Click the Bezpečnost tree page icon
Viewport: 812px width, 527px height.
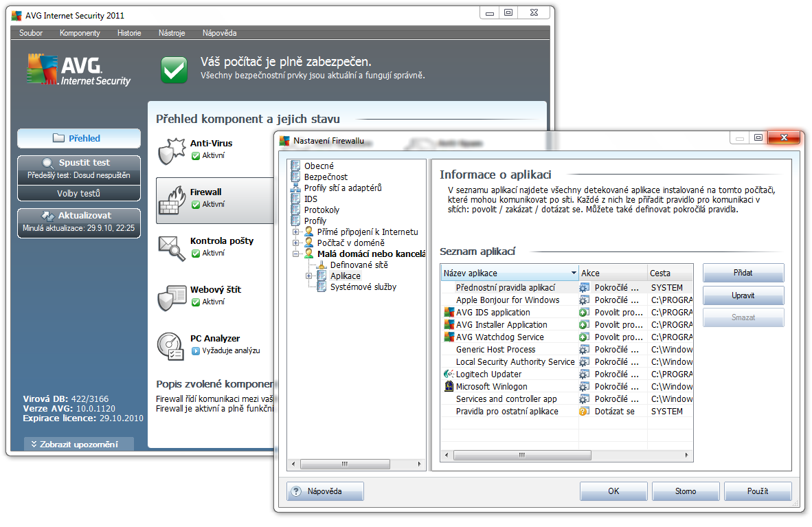[x=295, y=177]
